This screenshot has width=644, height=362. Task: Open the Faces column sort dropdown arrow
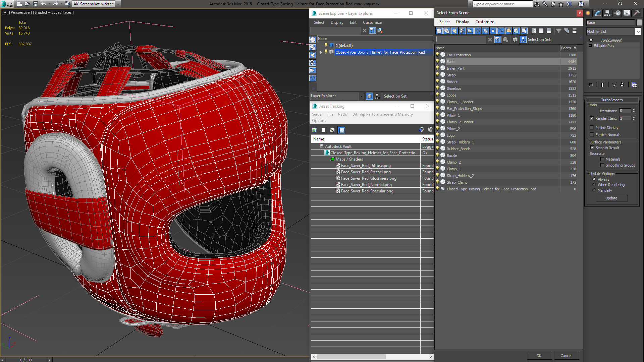pos(575,48)
